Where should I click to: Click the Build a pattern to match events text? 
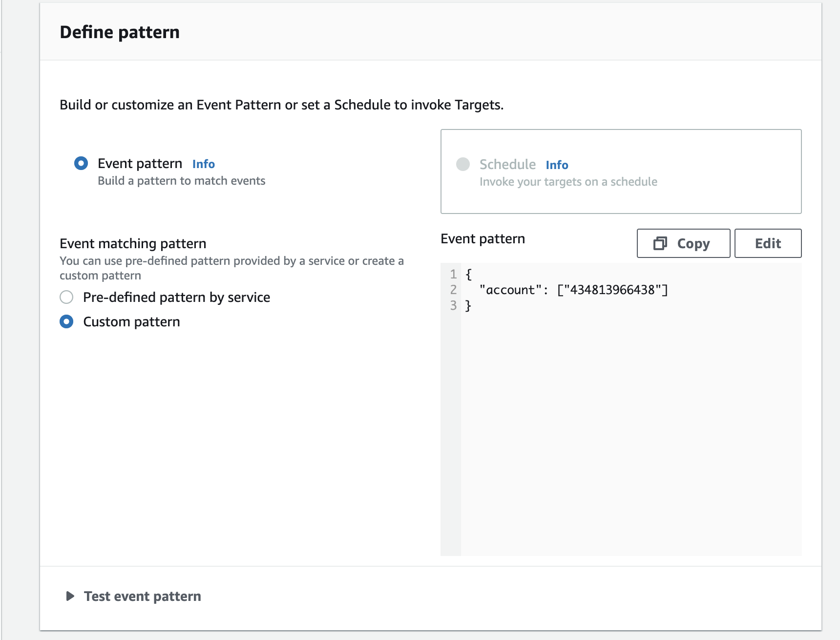[181, 180]
